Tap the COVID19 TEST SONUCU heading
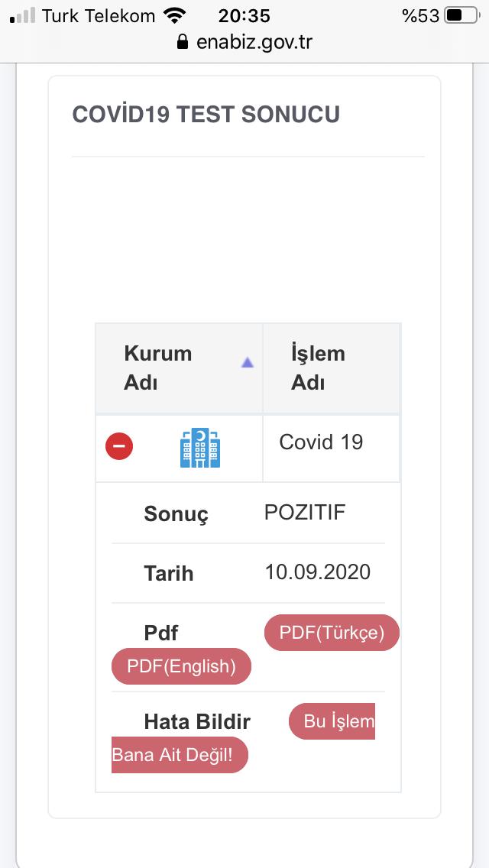This screenshot has height=868, width=489. (x=206, y=115)
